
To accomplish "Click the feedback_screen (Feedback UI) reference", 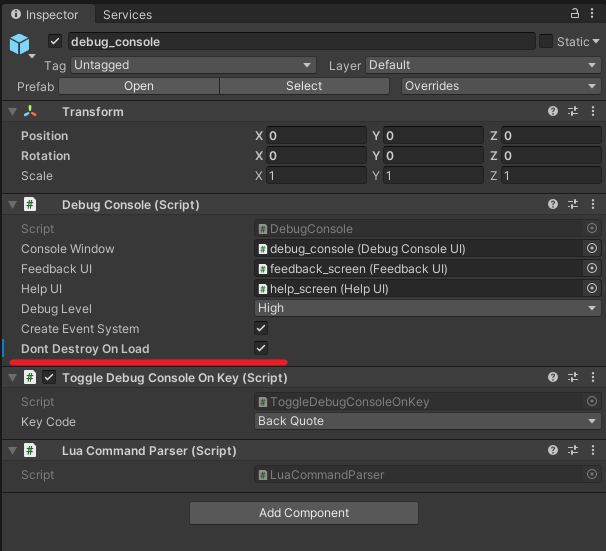I will click(x=419, y=269).
